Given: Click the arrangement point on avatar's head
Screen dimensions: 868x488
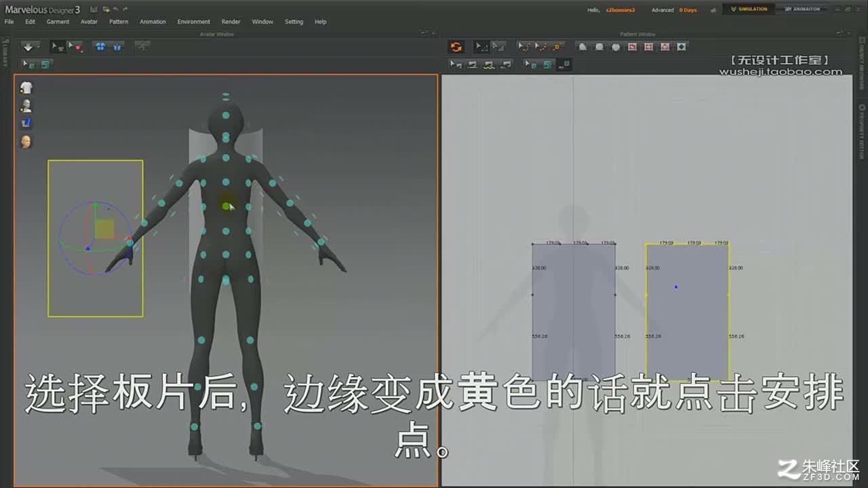Looking at the screenshot, I should click(x=226, y=115).
